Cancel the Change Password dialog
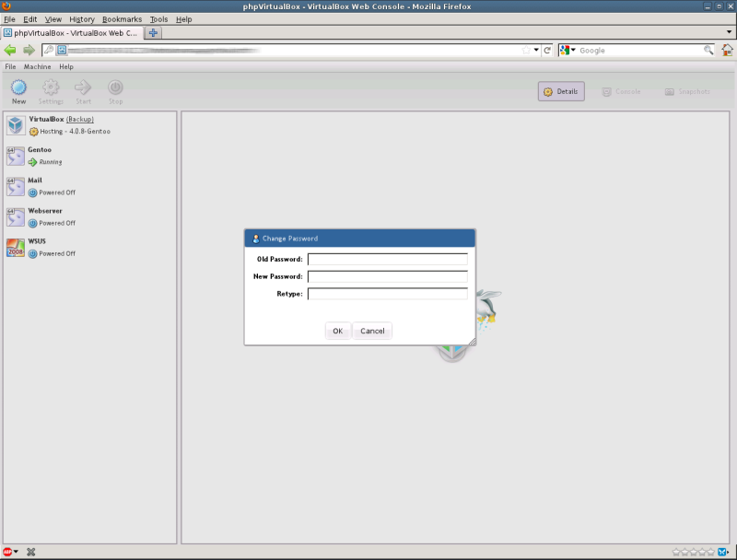The width and height of the screenshot is (737, 560). 372,331
